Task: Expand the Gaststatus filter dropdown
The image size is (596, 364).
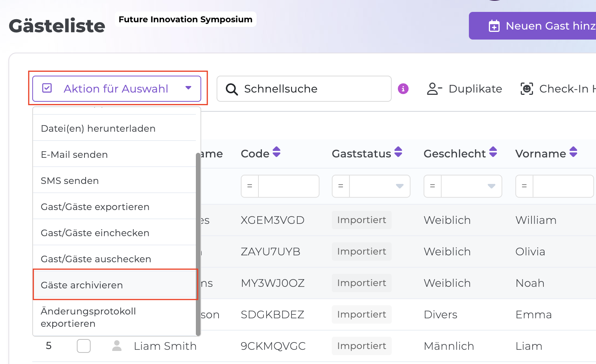Action: point(399,186)
